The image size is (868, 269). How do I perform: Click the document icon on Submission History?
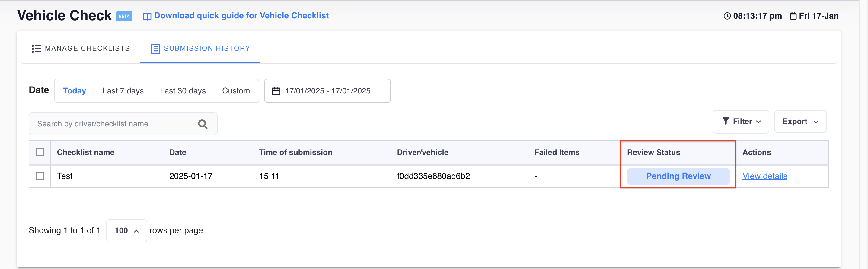pyautogui.click(x=155, y=49)
